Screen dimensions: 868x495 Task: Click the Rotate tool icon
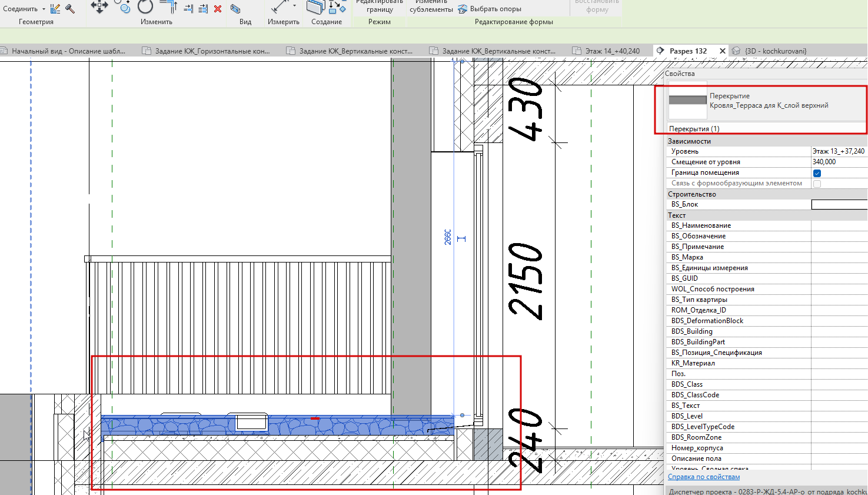tap(145, 6)
